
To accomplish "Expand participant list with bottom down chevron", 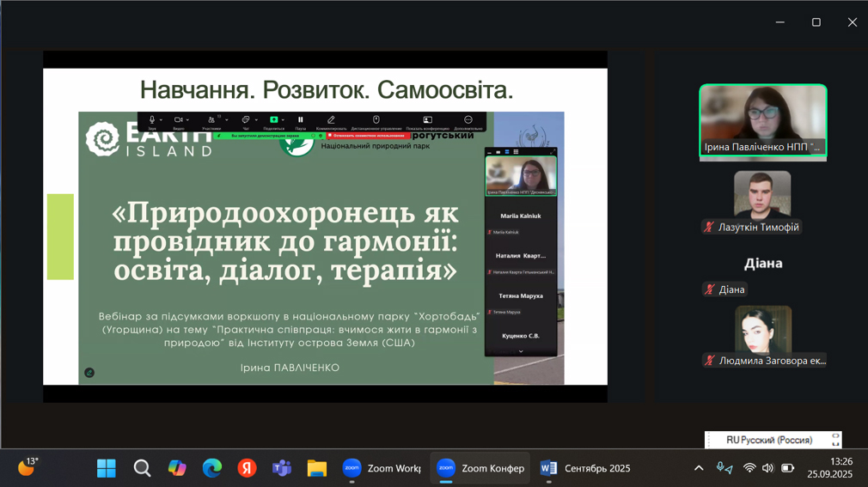I will (520, 351).
